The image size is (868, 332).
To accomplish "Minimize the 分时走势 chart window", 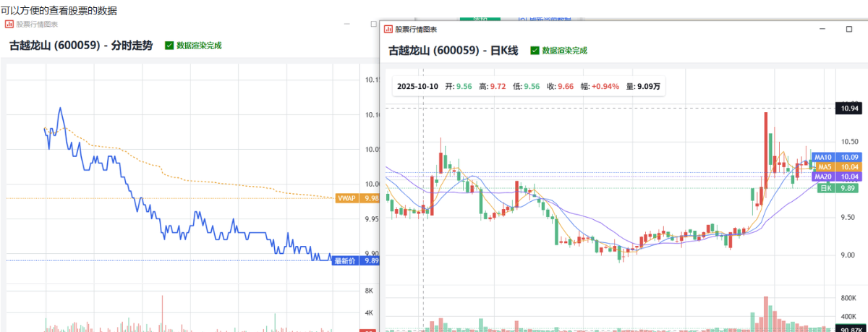I will click(x=346, y=24).
